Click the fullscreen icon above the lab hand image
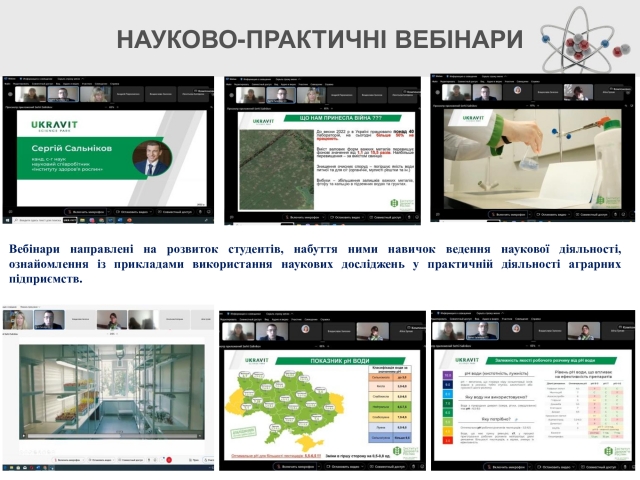 [x=632, y=106]
